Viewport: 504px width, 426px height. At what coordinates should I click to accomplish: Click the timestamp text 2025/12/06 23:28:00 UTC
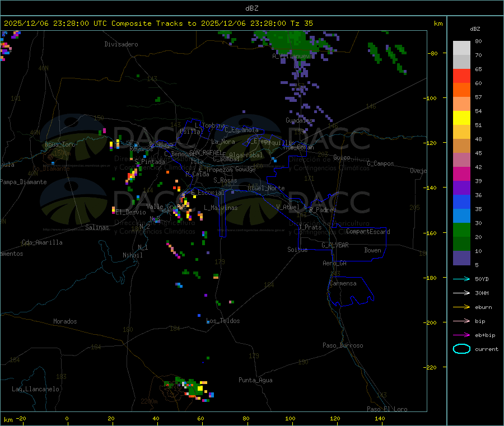55,24
